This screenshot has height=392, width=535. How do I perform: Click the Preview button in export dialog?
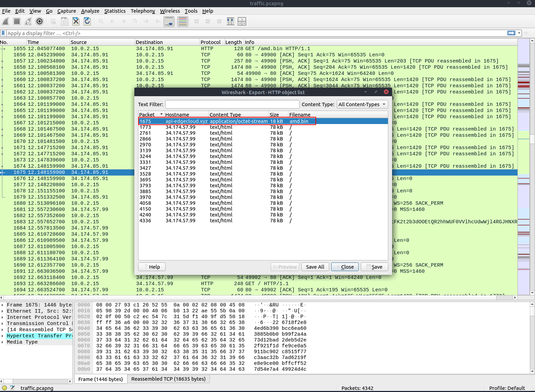[x=285, y=267]
